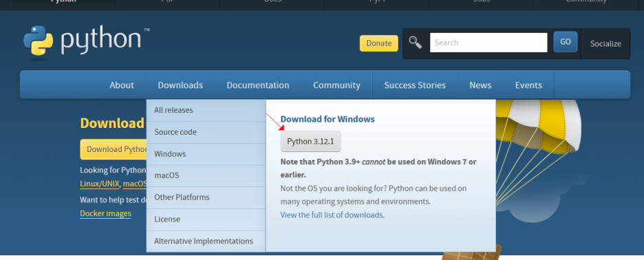This screenshot has width=644, height=260.
Task: Open View the full list of downloads link
Action: [x=332, y=215]
